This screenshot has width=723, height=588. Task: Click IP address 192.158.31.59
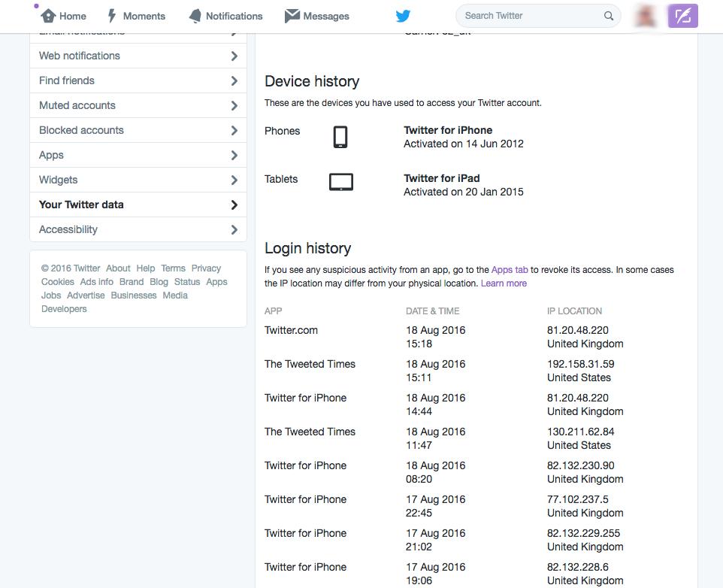point(580,364)
